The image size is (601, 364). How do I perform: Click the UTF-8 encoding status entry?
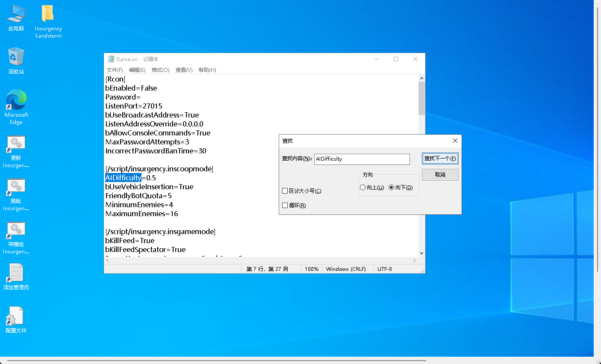click(x=385, y=269)
